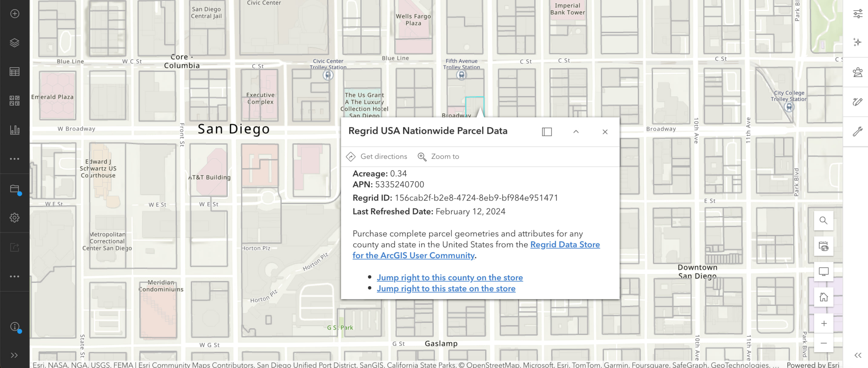Open the Layers panel
The image size is (868, 368).
pyautogui.click(x=15, y=43)
